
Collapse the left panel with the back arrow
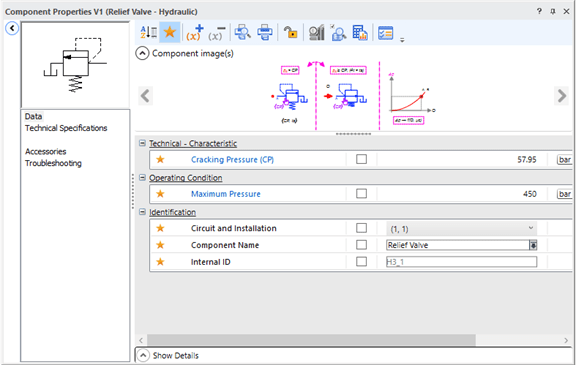[12, 28]
